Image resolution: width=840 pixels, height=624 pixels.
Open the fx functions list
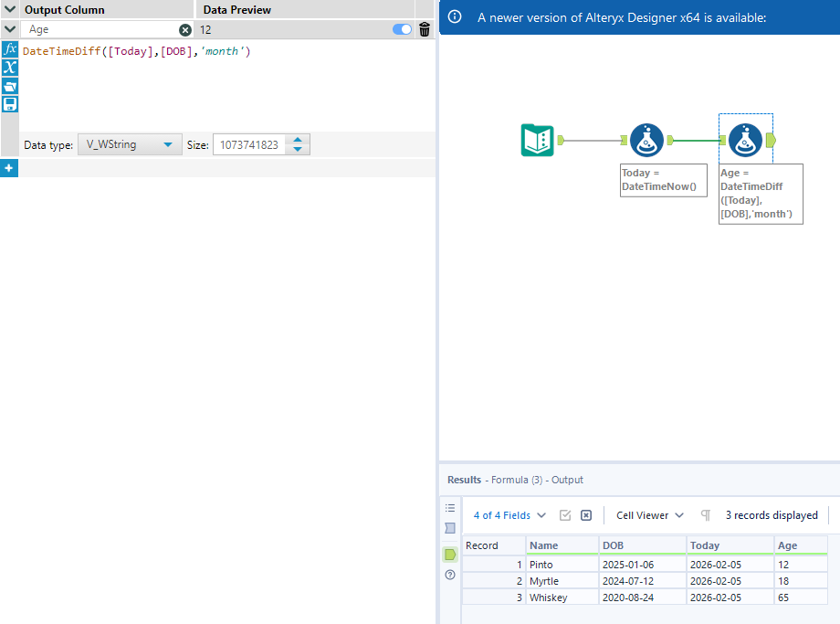pos(9,48)
